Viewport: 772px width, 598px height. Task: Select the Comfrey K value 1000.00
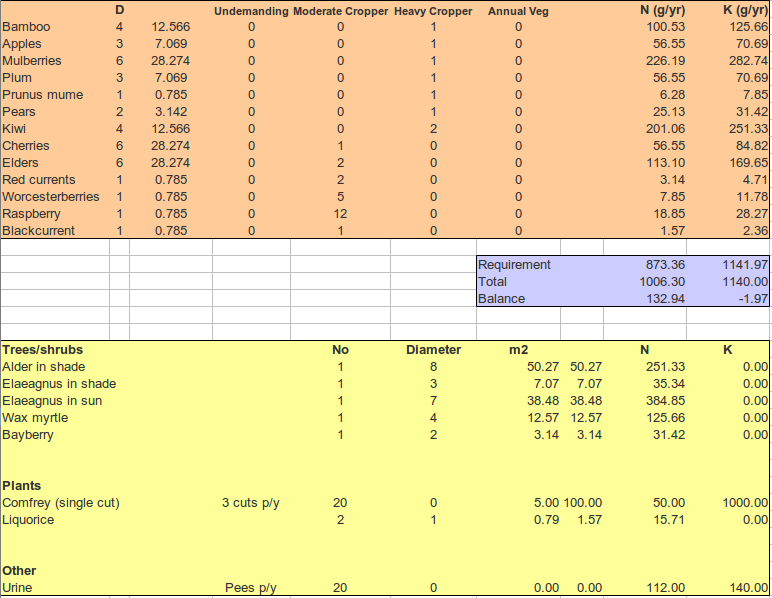click(x=745, y=503)
